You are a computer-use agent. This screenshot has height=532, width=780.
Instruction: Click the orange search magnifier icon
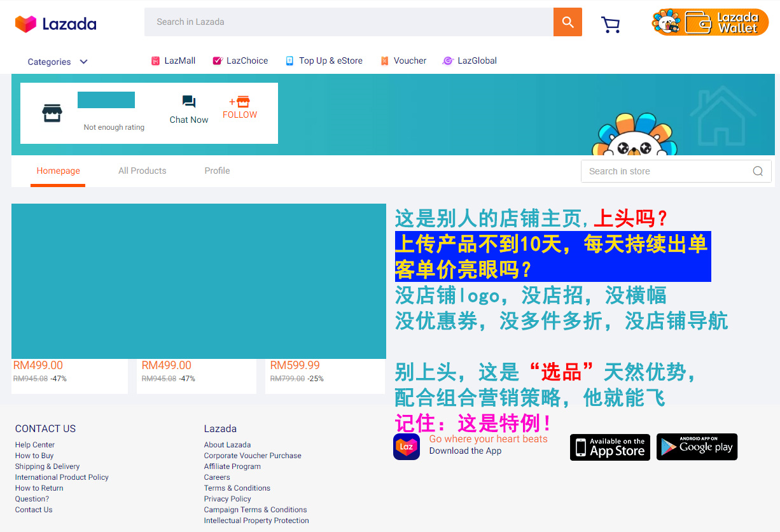tap(567, 22)
